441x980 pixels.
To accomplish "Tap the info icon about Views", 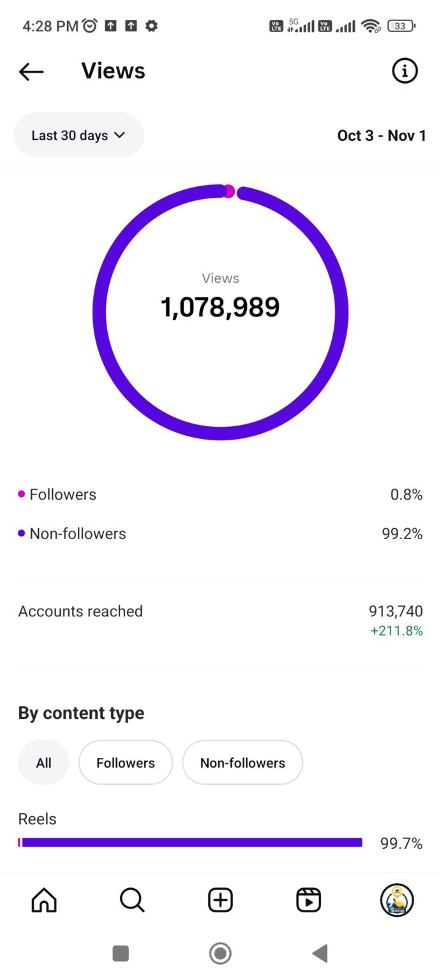I will click(x=405, y=71).
